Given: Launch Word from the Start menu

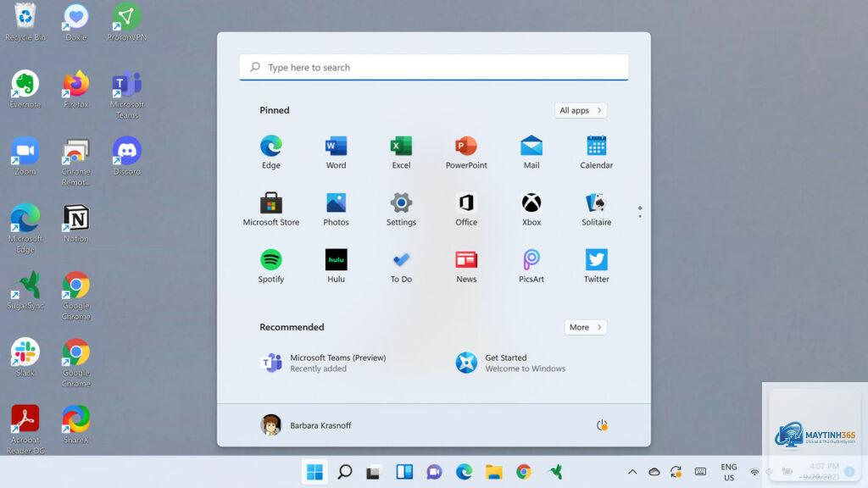Looking at the screenshot, I should coord(336,152).
